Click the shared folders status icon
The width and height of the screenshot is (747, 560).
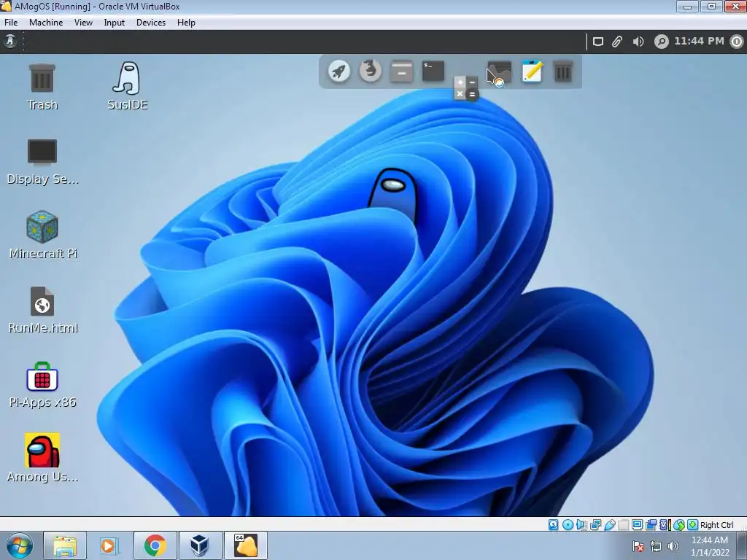point(623,525)
